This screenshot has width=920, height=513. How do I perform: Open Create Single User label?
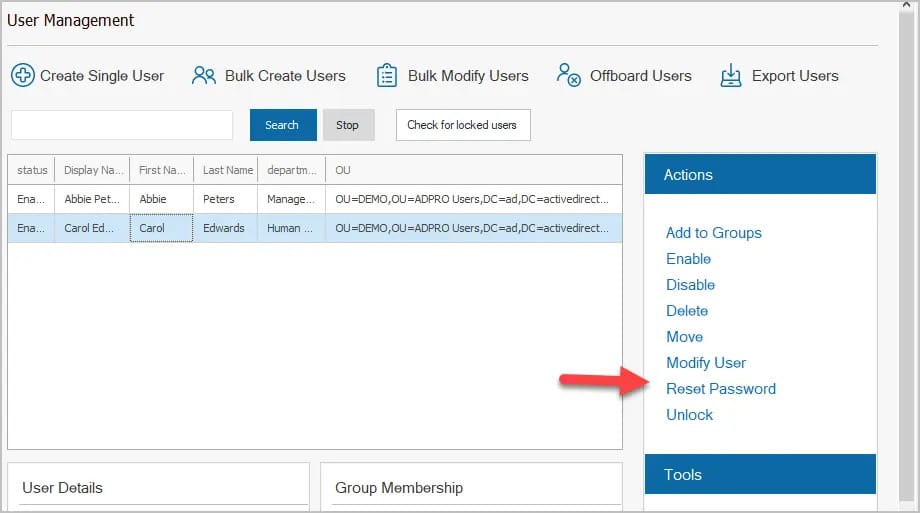click(x=102, y=76)
